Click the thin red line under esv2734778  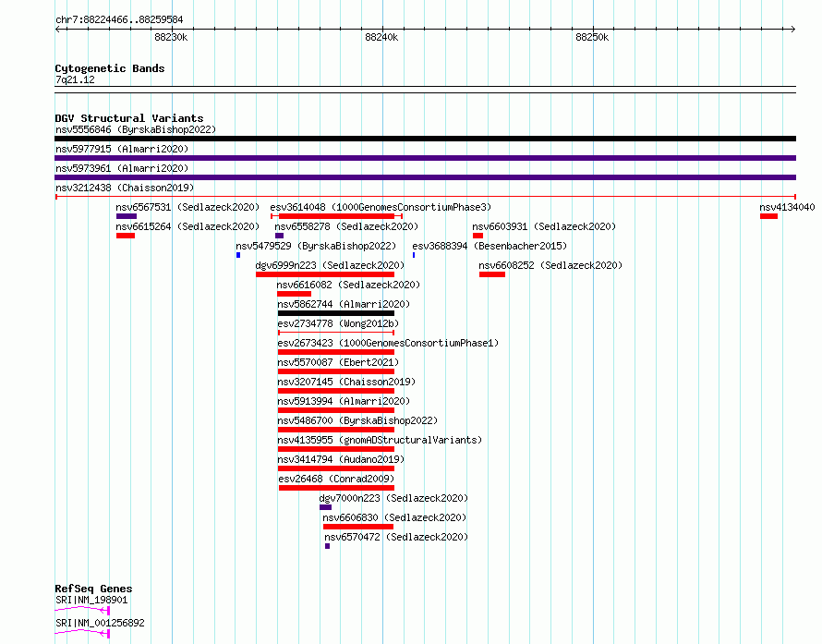[336, 333]
